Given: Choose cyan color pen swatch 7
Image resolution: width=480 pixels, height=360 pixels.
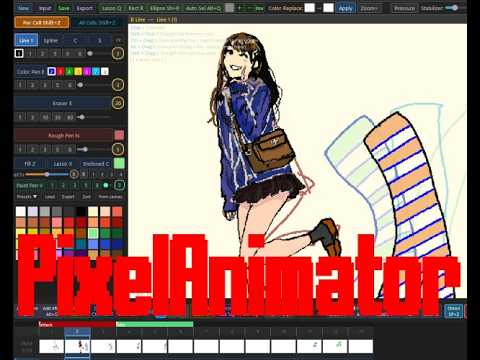Looking at the screenshot, I should 96,71.
